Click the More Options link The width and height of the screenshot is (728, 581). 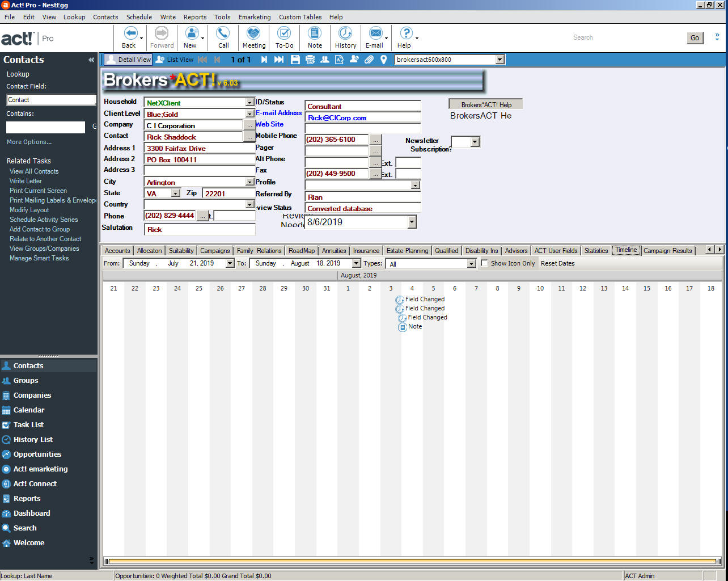tap(29, 142)
